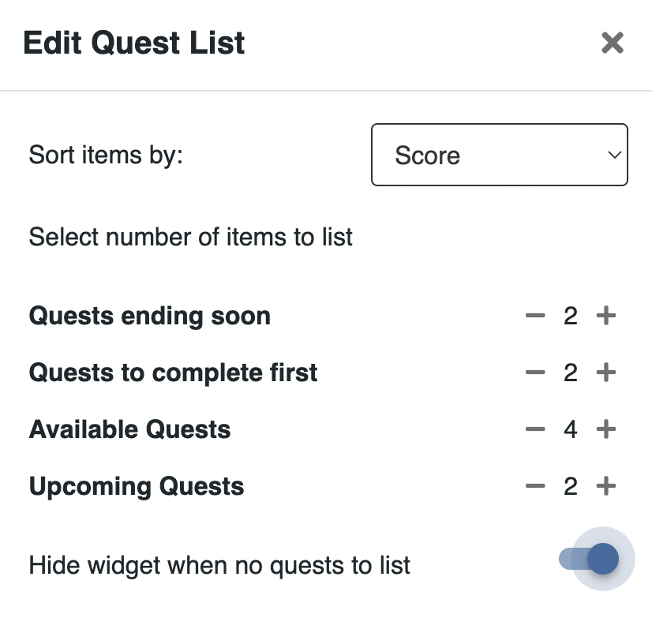Click plus for Quests to complete first
This screenshot has height=644, width=652.
coord(606,373)
